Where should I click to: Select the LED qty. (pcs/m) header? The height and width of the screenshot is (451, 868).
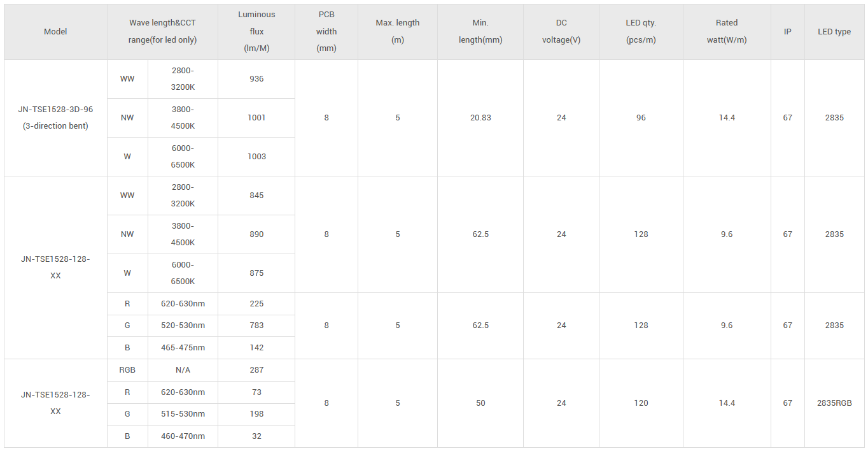641,31
